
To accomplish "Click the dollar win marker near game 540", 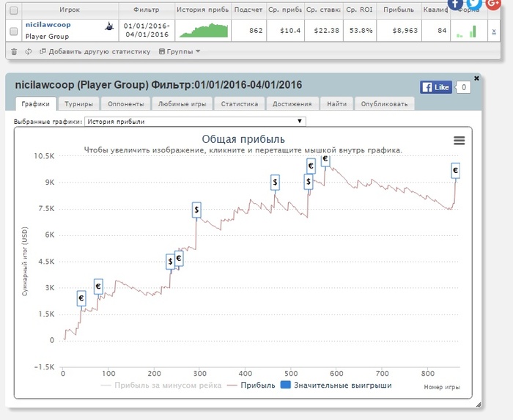I will pos(309,182).
